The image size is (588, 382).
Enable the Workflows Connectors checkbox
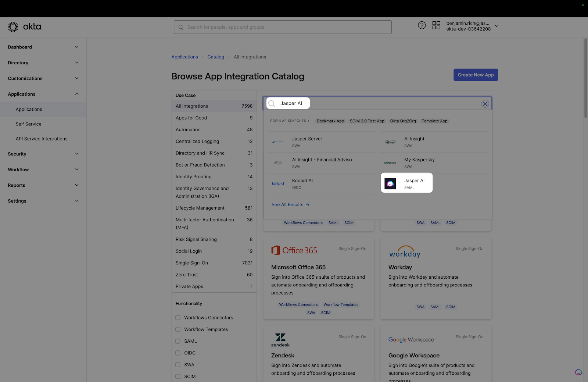point(178,318)
